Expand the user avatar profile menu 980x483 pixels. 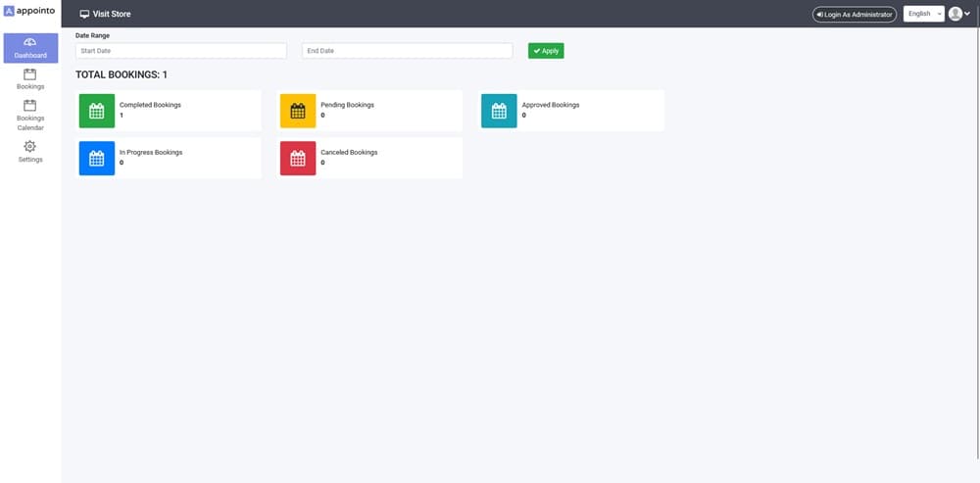point(959,14)
